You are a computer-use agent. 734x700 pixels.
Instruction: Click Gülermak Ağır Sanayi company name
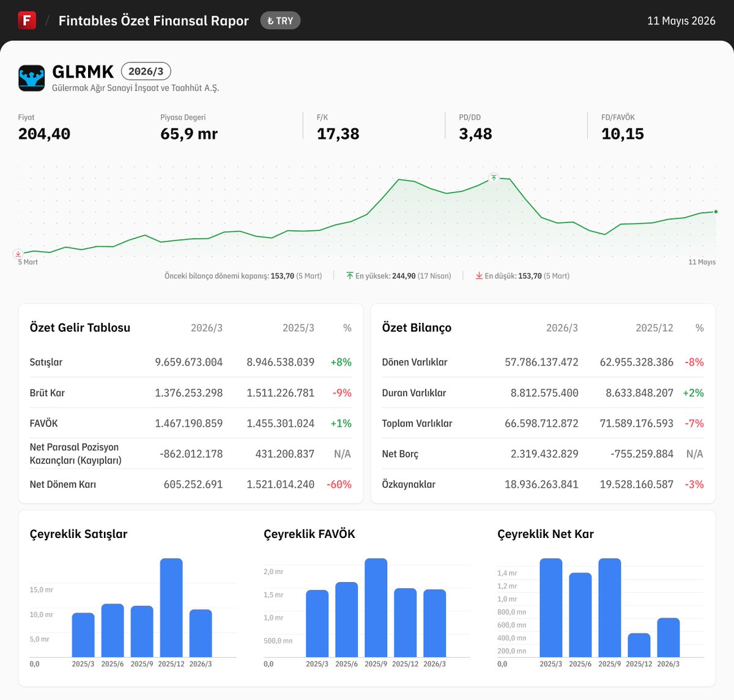click(x=135, y=88)
